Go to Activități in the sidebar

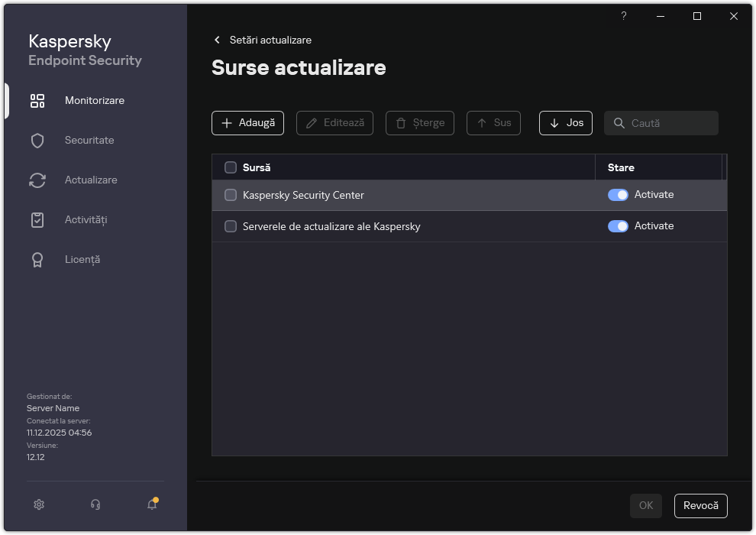click(x=84, y=219)
